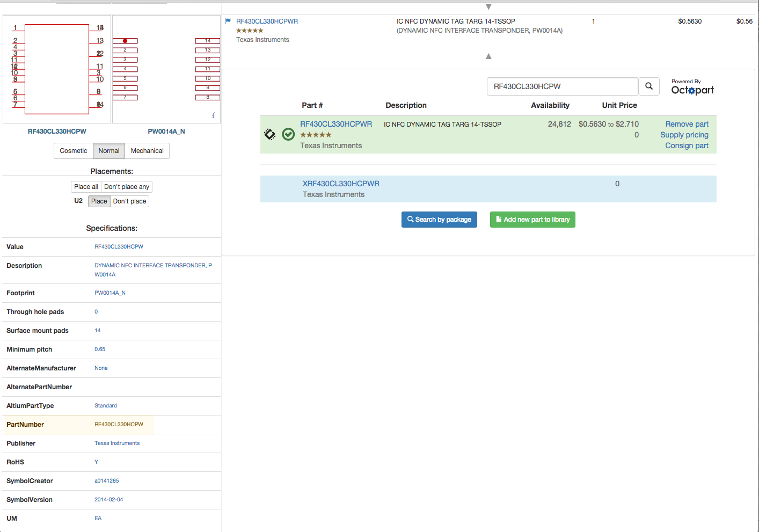This screenshot has height=532, width=759.
Task: Click the info icon in footprint preview
Action: pos(213,115)
